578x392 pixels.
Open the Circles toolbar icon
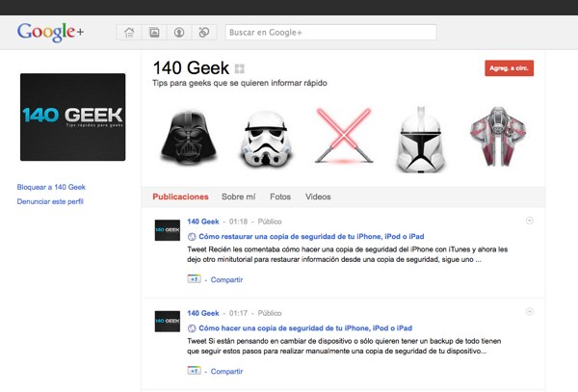click(204, 33)
